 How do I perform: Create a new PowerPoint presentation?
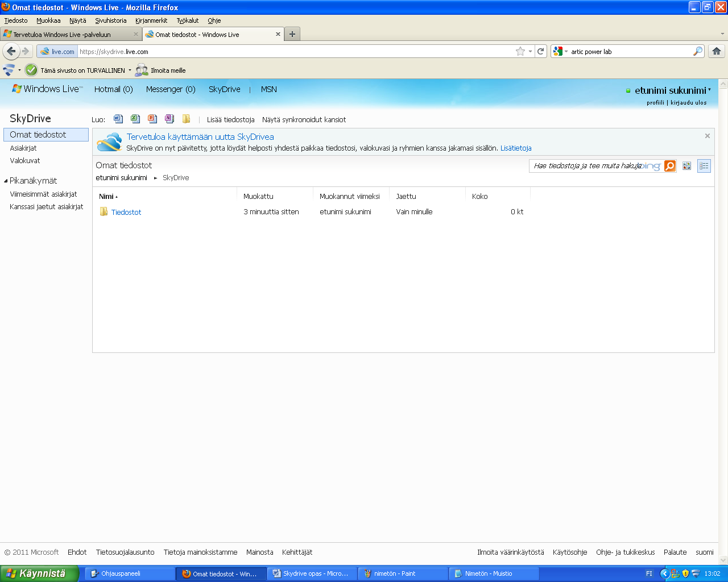pos(152,119)
